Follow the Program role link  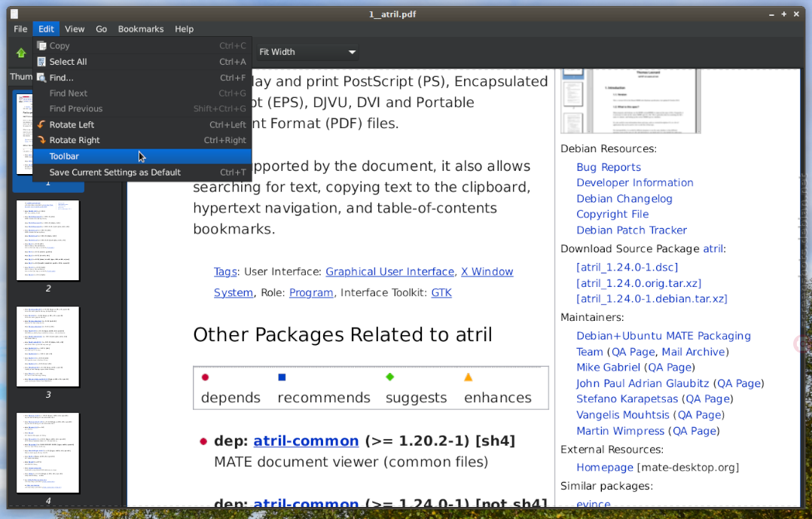pos(311,293)
